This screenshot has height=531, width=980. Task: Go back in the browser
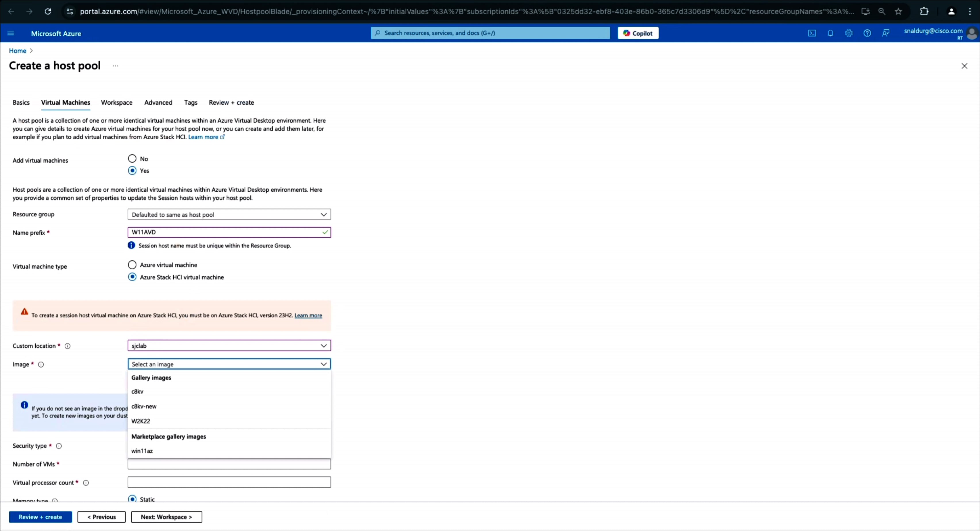tap(11, 11)
